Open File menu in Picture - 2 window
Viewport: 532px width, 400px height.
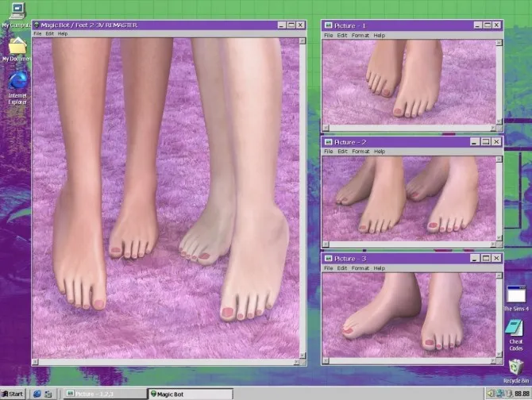[x=329, y=151]
